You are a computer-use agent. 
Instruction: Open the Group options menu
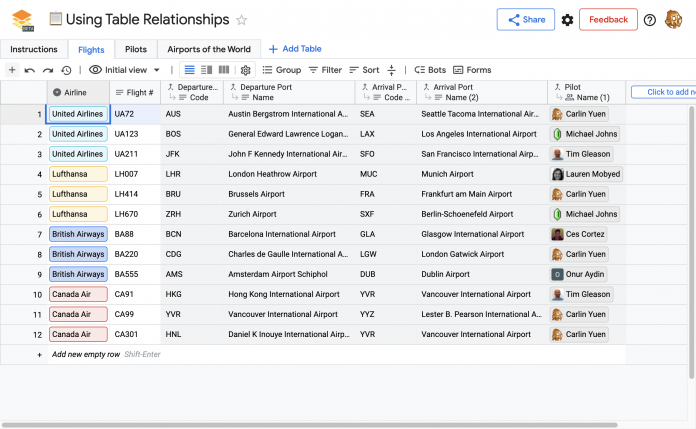tap(281, 70)
